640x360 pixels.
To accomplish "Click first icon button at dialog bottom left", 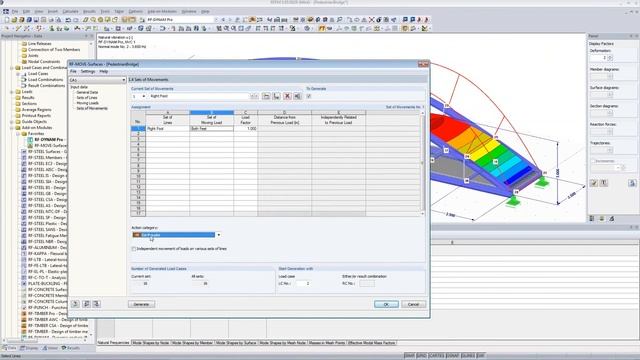I will click(x=75, y=304).
